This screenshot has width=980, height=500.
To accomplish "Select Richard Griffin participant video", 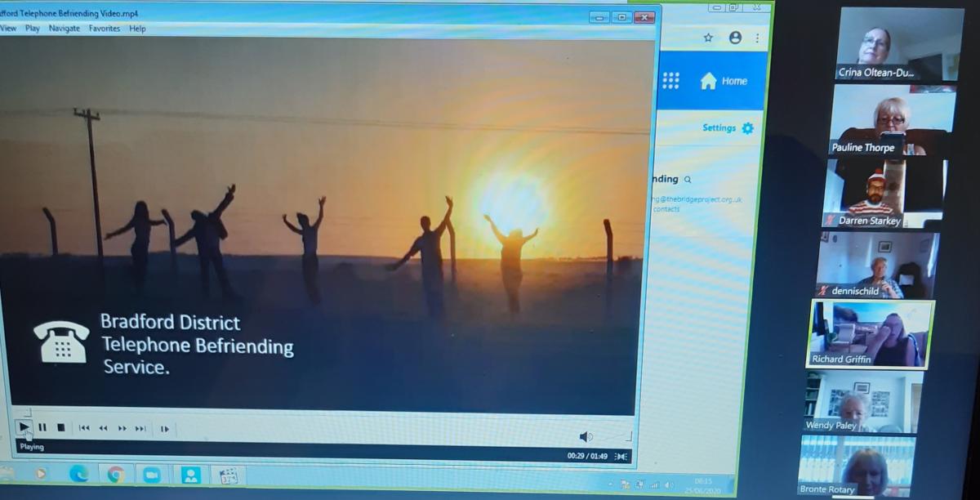I will tap(871, 334).
